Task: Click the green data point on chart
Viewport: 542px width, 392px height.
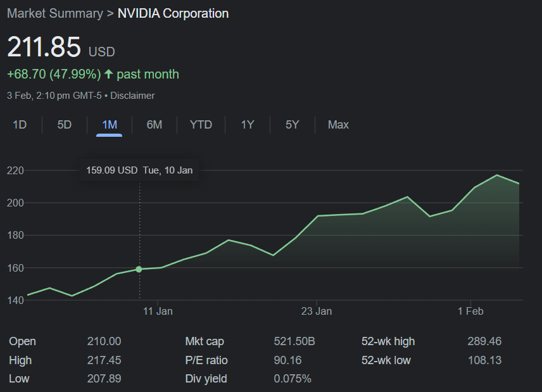Action: [139, 269]
